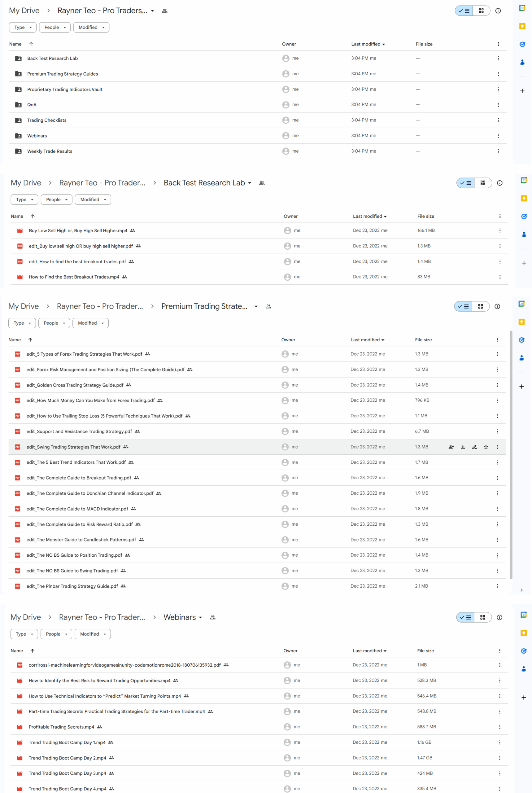This screenshot has height=793, width=532.
Task: Expand the Webinars folder title dropdown
Action: point(201,617)
